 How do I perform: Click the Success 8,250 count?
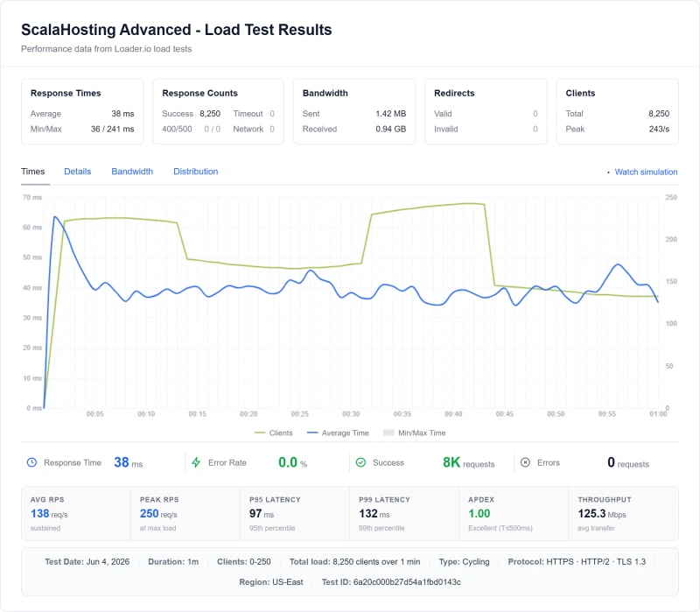(210, 114)
